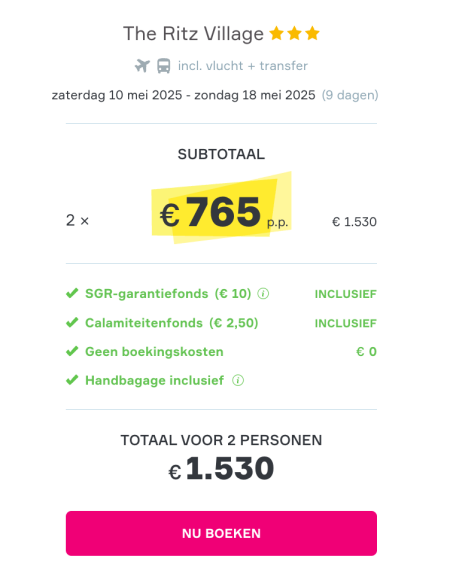Click 'incl. vlucht + transfer' text
This screenshot has height=566, width=450.
tap(243, 66)
